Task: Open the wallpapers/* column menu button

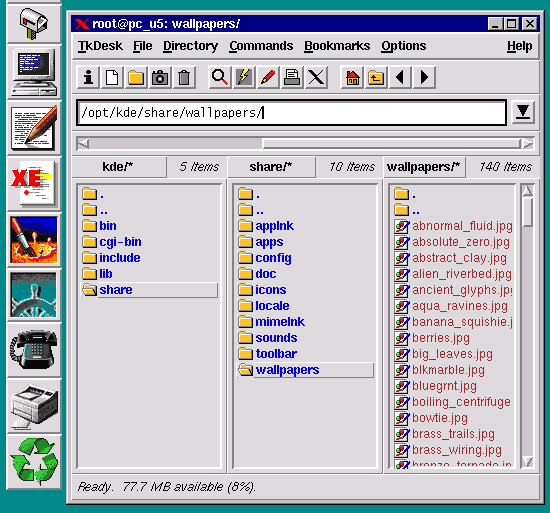Action: pos(424,167)
